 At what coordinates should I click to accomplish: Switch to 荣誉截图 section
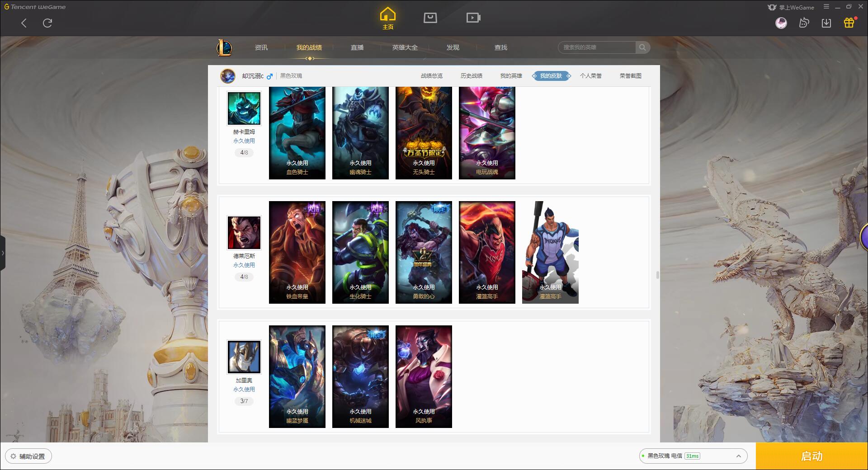[x=631, y=76]
